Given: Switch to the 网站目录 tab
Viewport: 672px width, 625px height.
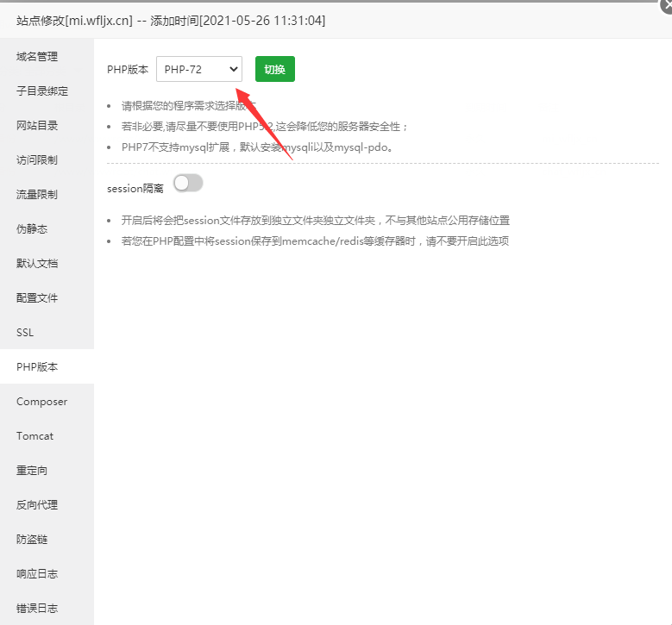Looking at the screenshot, I should tap(47, 126).
